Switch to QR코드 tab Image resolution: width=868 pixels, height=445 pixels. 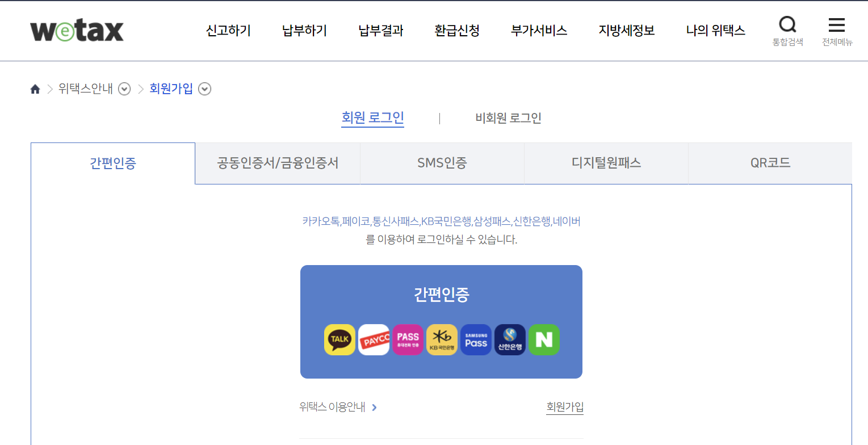pyautogui.click(x=770, y=163)
